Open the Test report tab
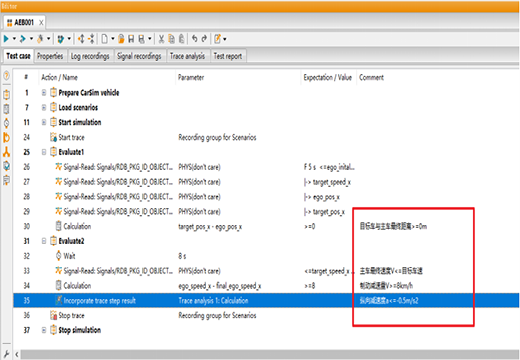520x360 pixels. coord(228,56)
